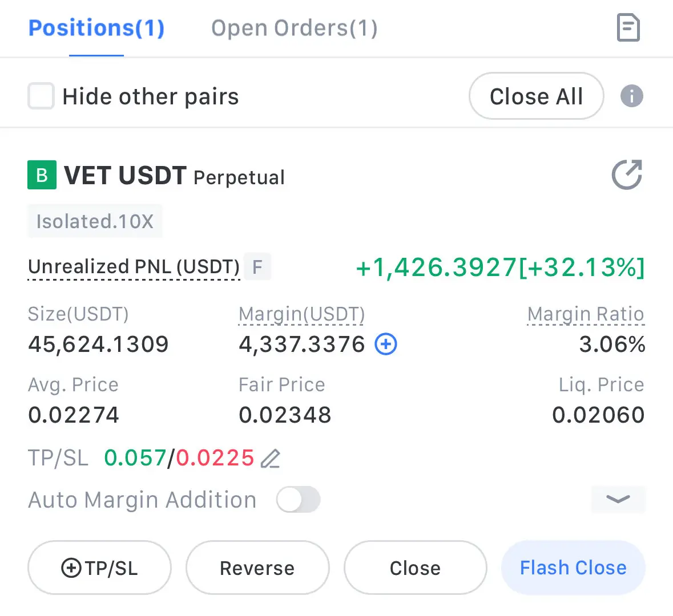The height and width of the screenshot is (616, 673).
Task: Tick the Hide other pairs checkbox
Action: [x=41, y=96]
